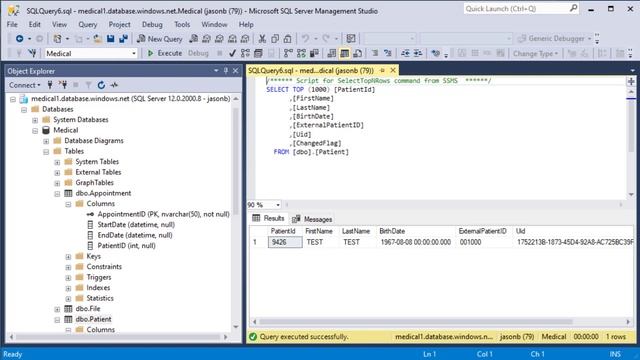The height and width of the screenshot is (360, 640).
Task: Click the Database Engine Query icon
Action: (194, 39)
